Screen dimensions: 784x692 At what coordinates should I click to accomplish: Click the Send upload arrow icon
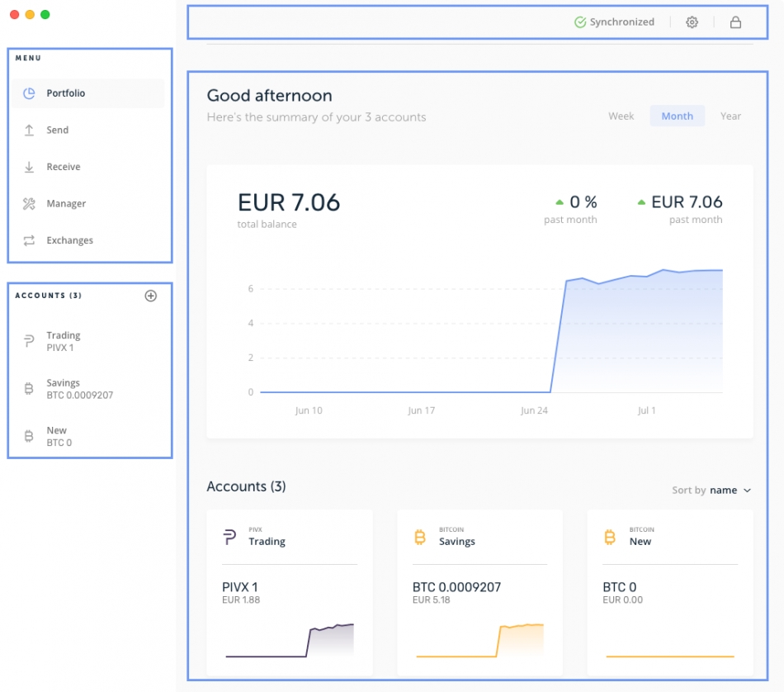(x=29, y=130)
